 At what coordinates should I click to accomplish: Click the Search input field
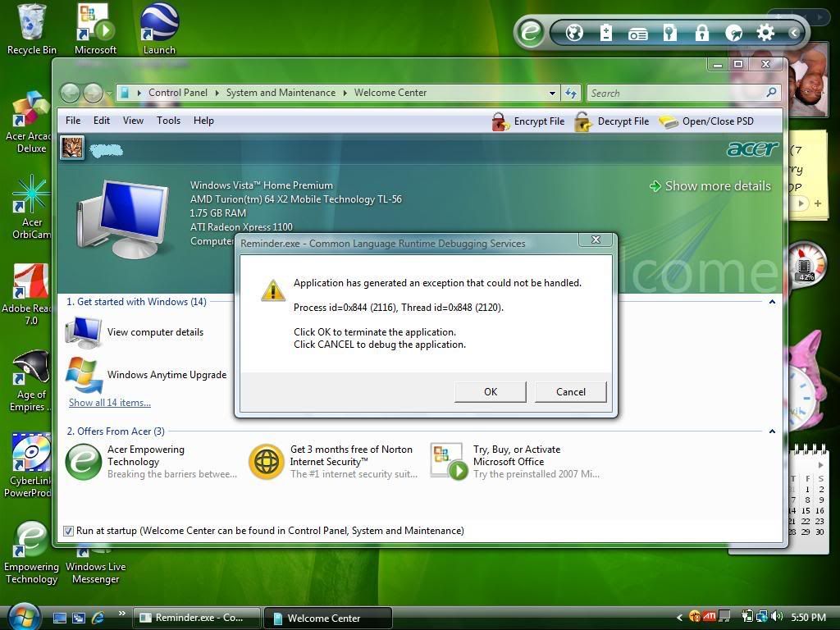[x=677, y=94]
